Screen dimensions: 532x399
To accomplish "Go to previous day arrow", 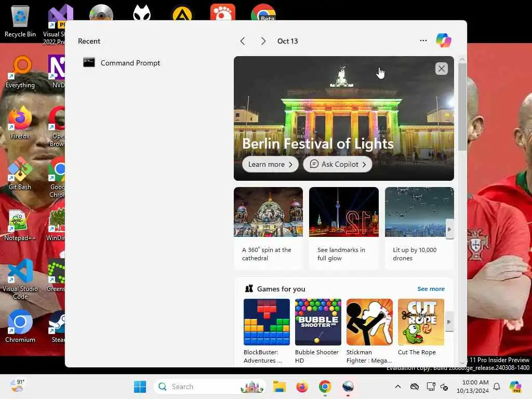I will [242, 41].
